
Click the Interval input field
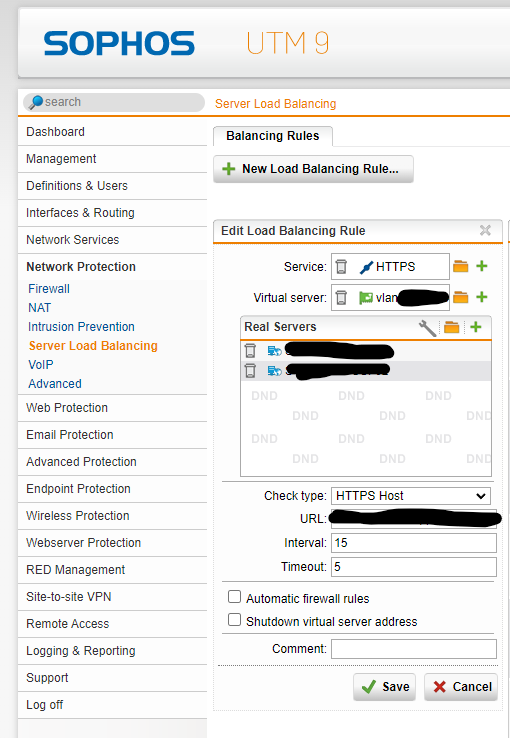pyautogui.click(x=414, y=543)
